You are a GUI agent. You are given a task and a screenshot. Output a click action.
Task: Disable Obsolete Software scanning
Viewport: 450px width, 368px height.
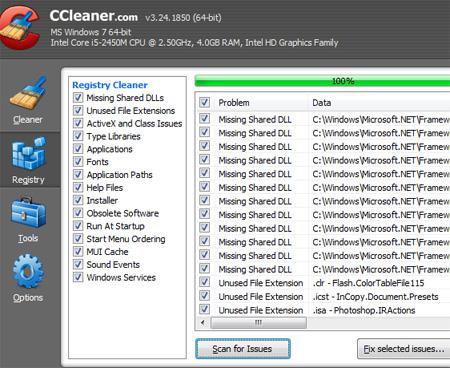pyautogui.click(x=78, y=213)
